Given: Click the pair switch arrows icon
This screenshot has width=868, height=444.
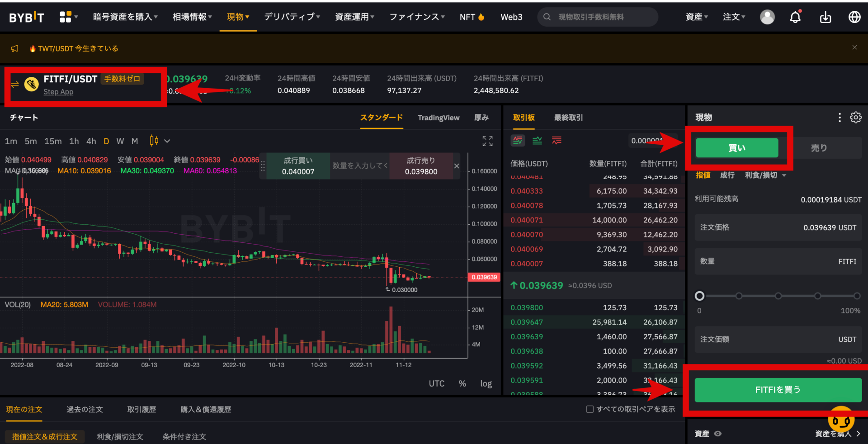Looking at the screenshot, I should [15, 84].
